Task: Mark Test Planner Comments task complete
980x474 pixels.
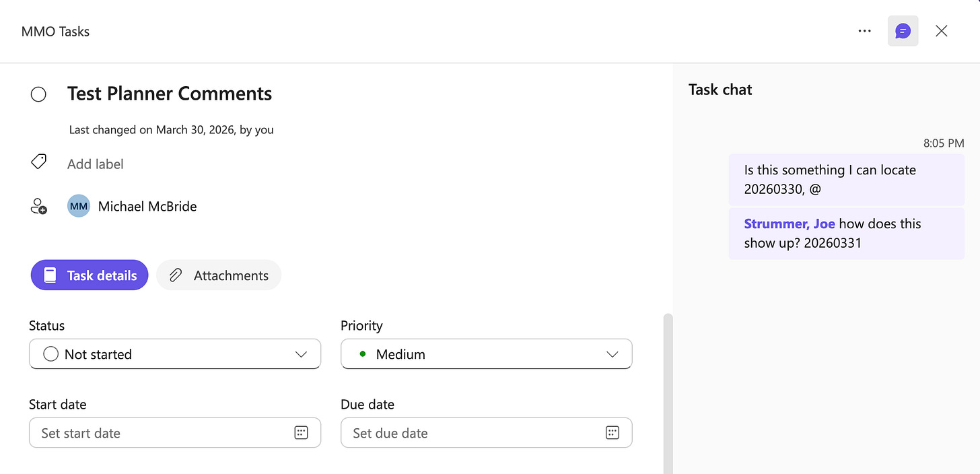Action: click(38, 94)
